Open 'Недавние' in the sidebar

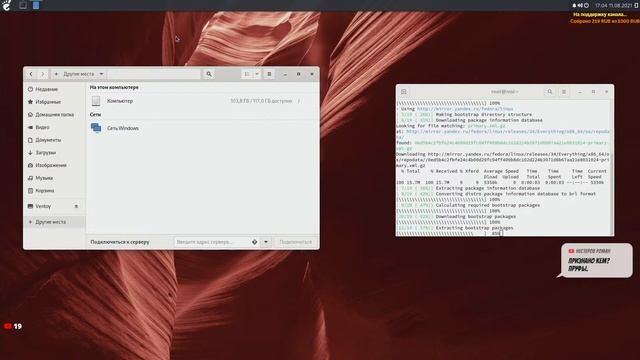pyautogui.click(x=54, y=89)
